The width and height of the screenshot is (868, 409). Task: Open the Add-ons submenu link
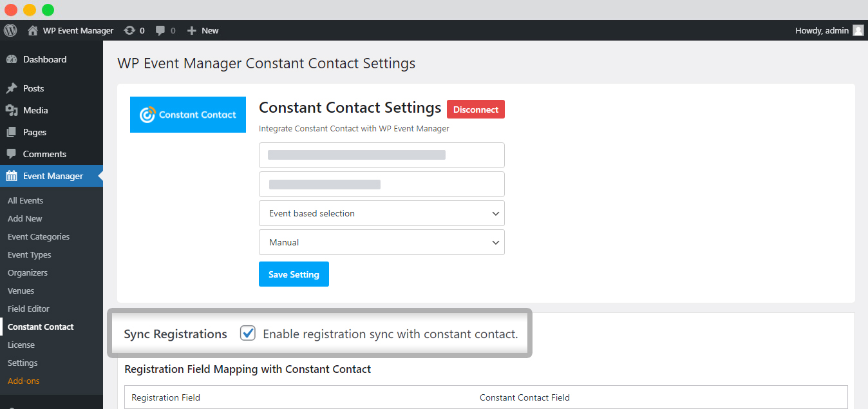pyautogui.click(x=24, y=381)
